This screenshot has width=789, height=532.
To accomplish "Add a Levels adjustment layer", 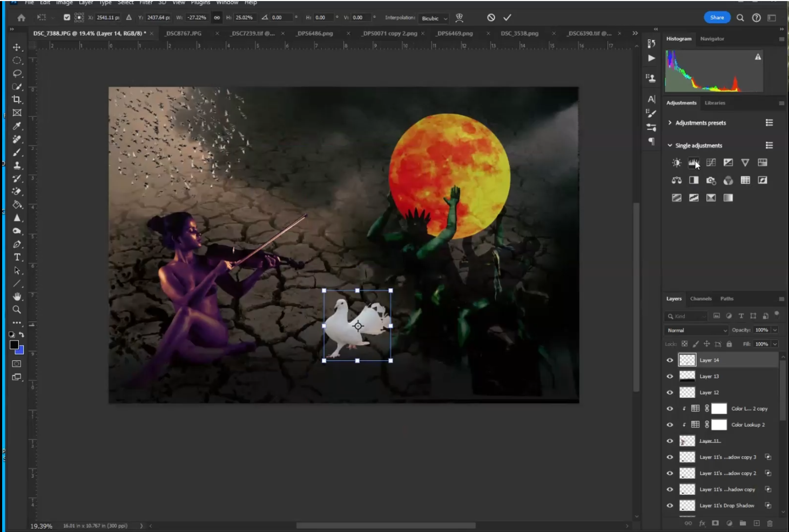I will point(693,162).
